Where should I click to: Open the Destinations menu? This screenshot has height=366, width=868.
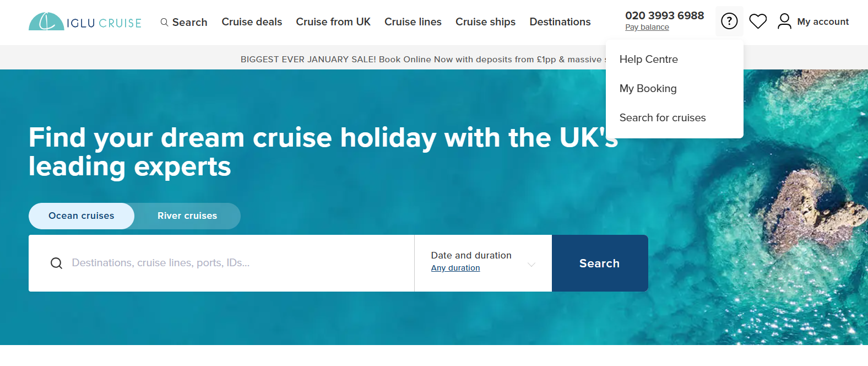click(560, 22)
